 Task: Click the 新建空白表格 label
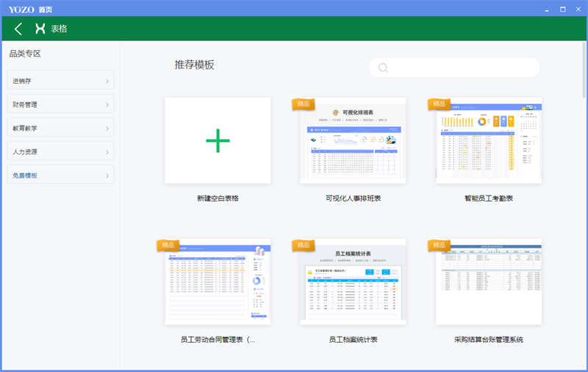[218, 198]
